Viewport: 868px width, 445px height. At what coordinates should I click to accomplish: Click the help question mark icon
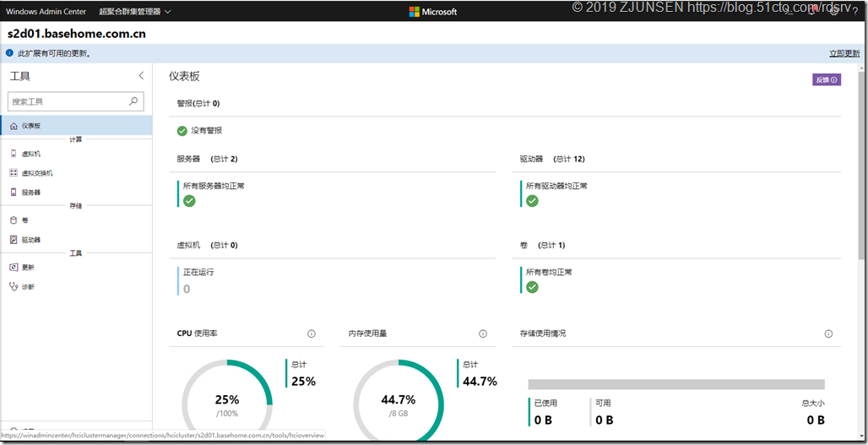tap(855, 11)
